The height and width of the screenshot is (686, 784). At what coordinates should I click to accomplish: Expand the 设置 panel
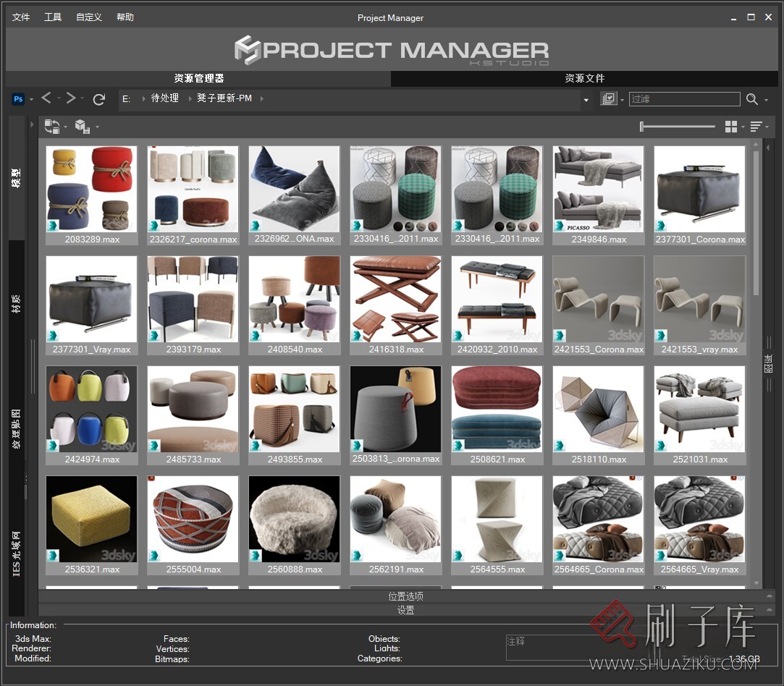tap(405, 610)
